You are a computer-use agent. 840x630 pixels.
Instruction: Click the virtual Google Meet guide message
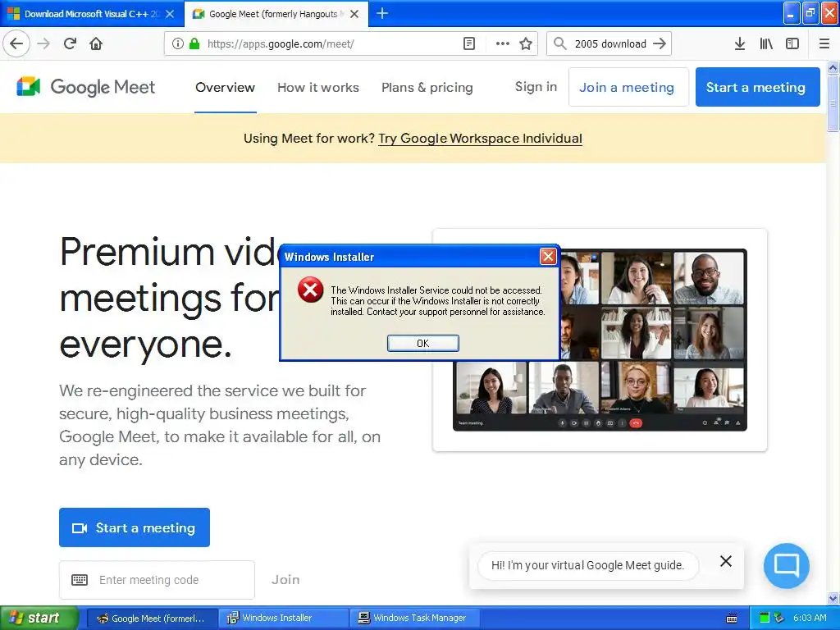(587, 565)
